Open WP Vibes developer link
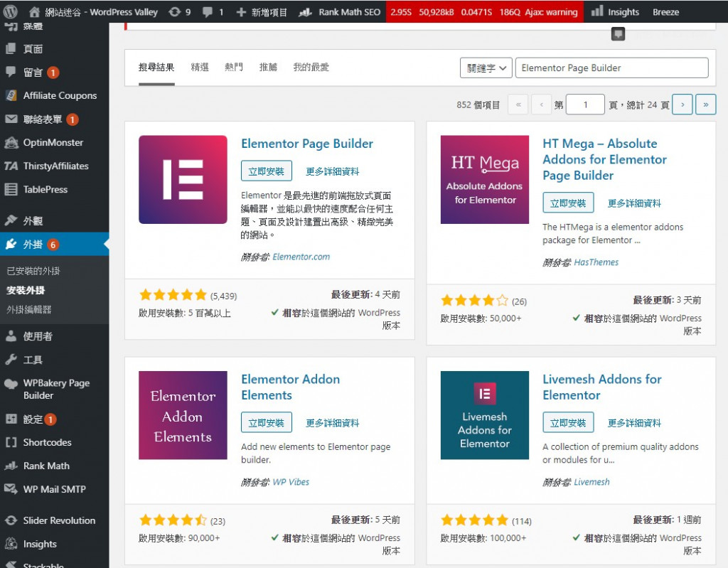The width and height of the screenshot is (728, 568). [291, 482]
